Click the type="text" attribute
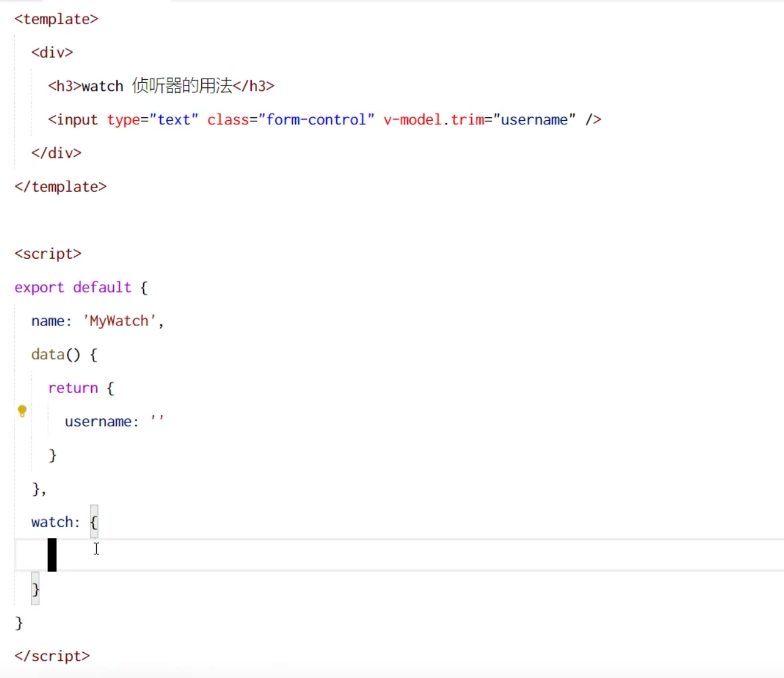The height and width of the screenshot is (678, 784). click(151, 120)
